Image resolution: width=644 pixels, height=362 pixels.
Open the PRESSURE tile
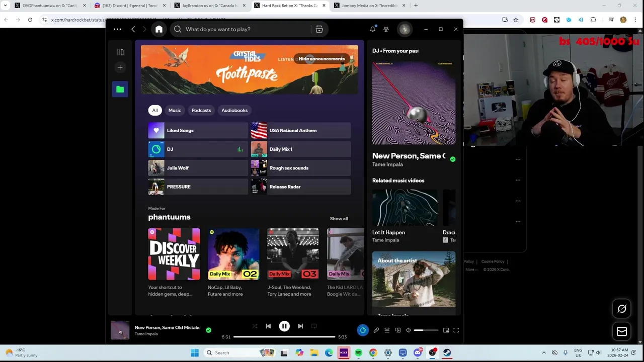198,187
